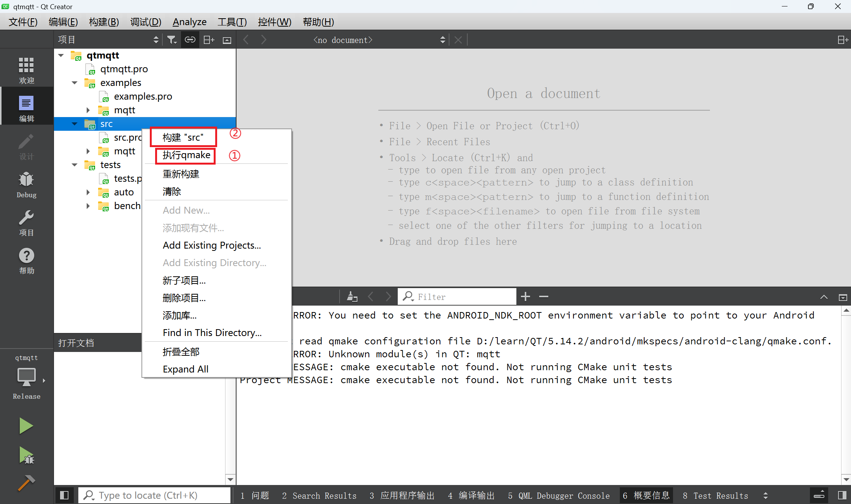Open the 工具(T) menu
This screenshot has width=851, height=504.
(232, 22)
